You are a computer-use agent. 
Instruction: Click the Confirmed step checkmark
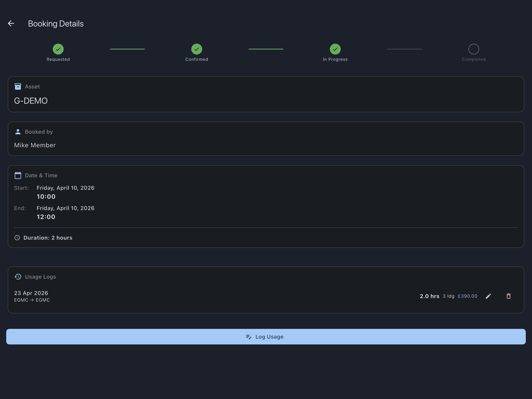(197, 49)
